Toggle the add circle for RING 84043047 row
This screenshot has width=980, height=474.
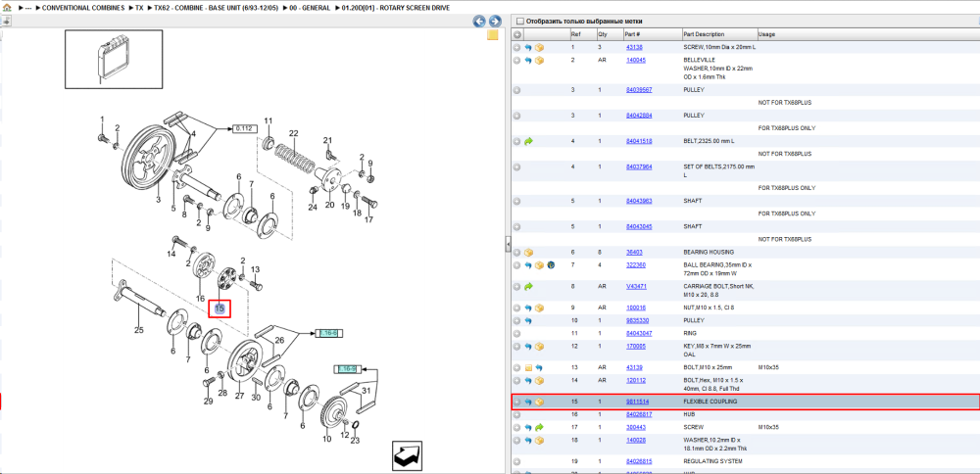[x=516, y=334]
